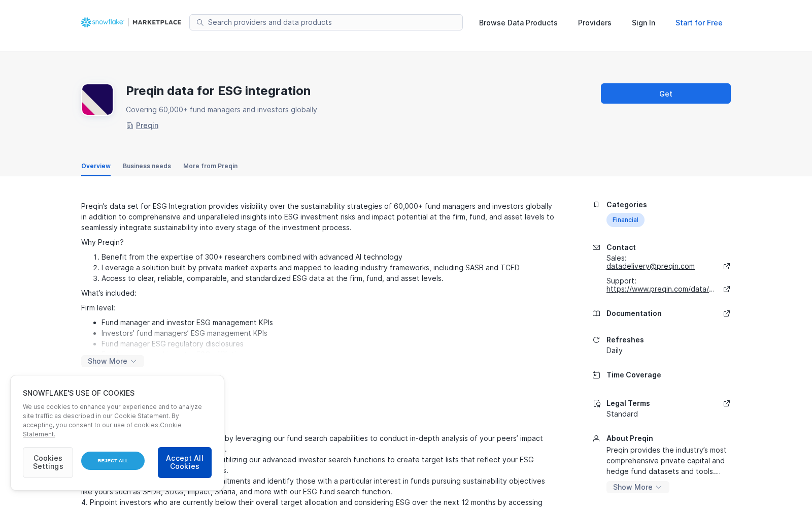The width and height of the screenshot is (812, 508).
Task: Click the 'Why Preqin?' text
Action: click(103, 242)
